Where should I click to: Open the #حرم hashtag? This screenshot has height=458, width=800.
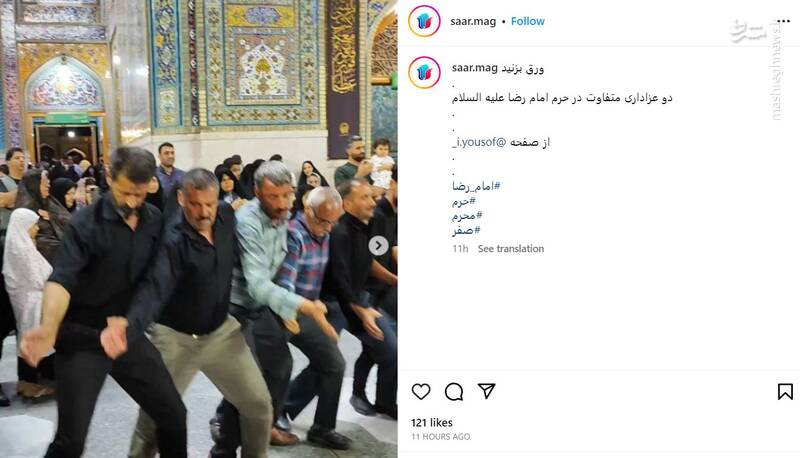click(464, 201)
